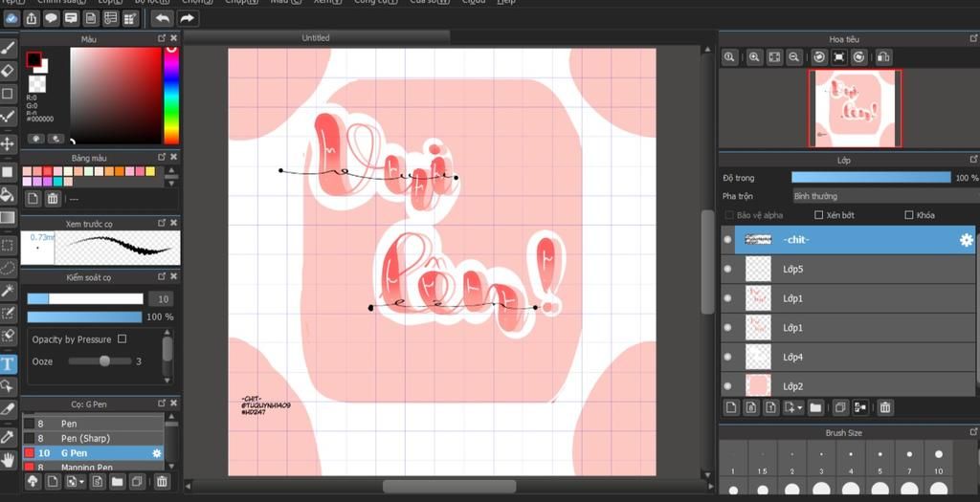The image size is (980, 502).
Task: Click the black foreground color swatch
Action: pos(33,60)
